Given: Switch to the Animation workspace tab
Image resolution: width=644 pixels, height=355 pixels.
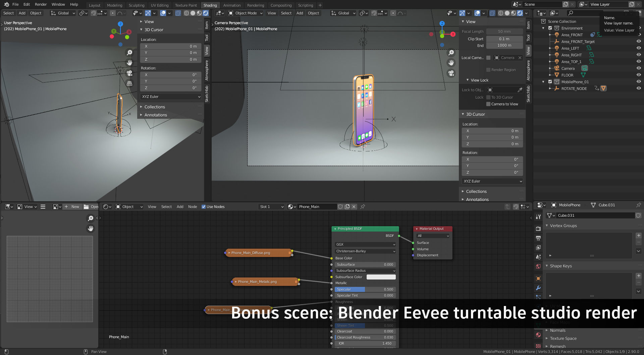Looking at the screenshot, I should (232, 5).
